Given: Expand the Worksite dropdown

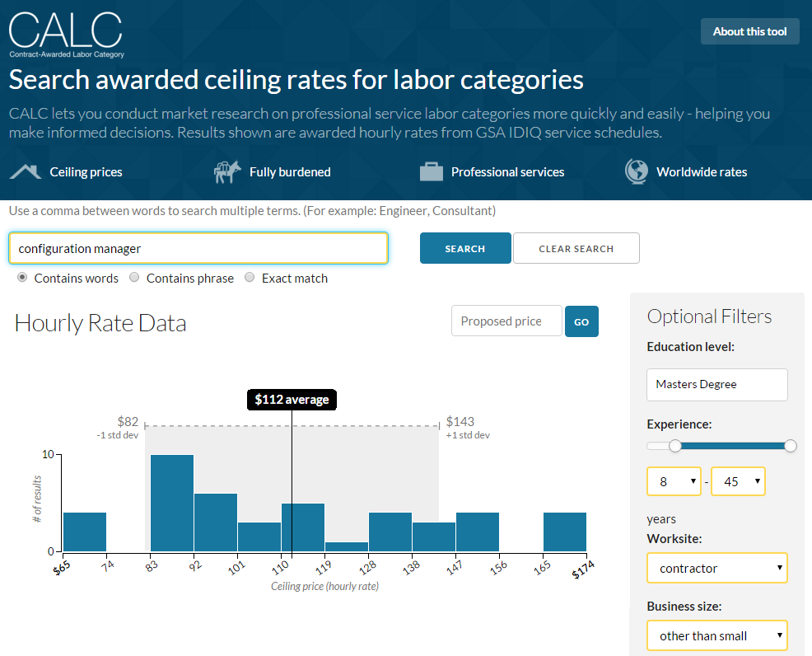Looking at the screenshot, I should [716, 568].
